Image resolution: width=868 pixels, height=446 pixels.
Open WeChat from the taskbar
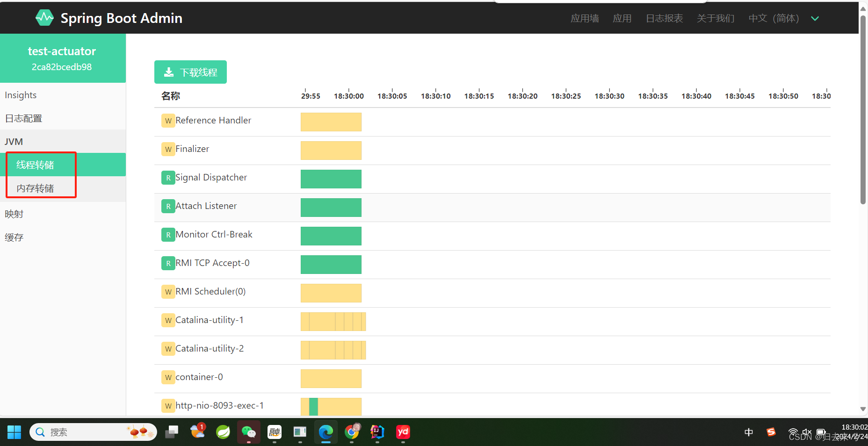click(x=248, y=432)
